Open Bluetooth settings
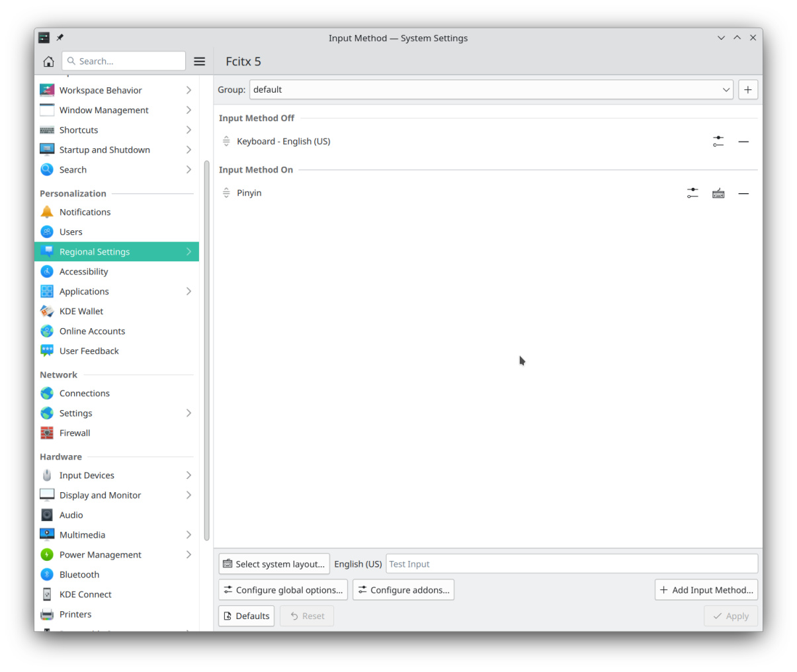Viewport: 797px width, 672px height. point(116,575)
